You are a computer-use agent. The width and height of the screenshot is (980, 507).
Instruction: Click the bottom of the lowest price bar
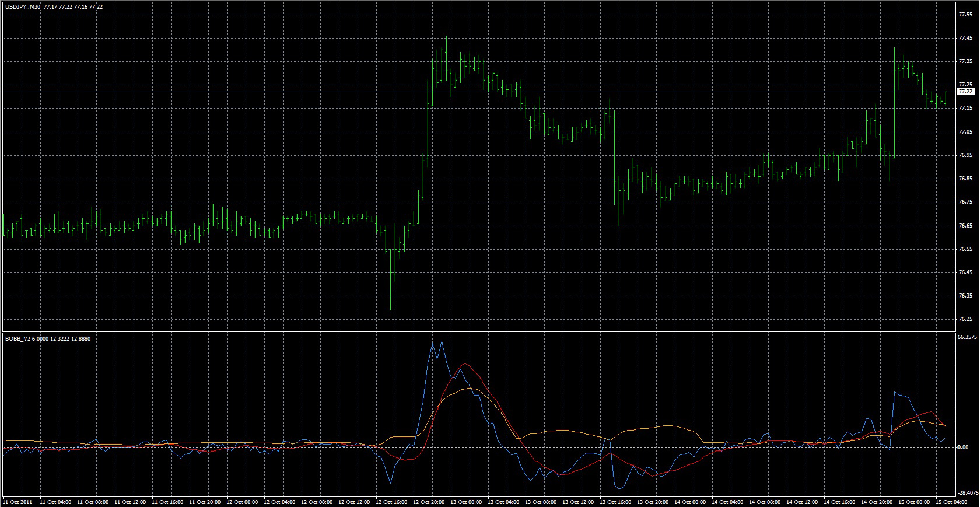[x=390, y=310]
